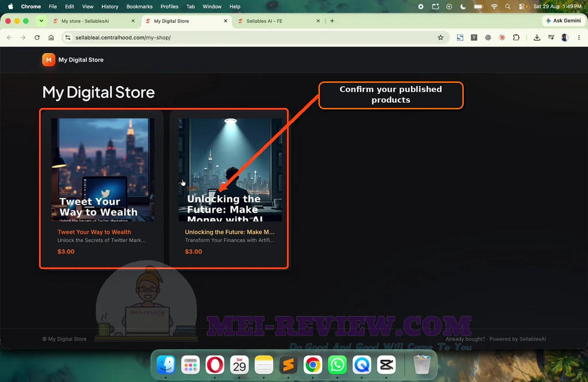Screen dimensions: 588x382
Task: Open the History menu
Action: tap(110, 6)
